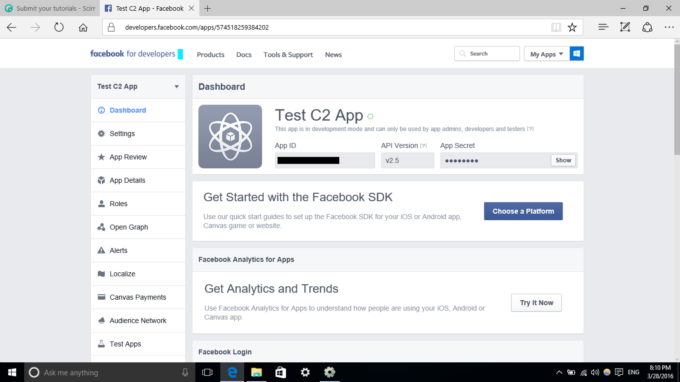
Task: Click the API Version help marker
Action: [x=423, y=146]
